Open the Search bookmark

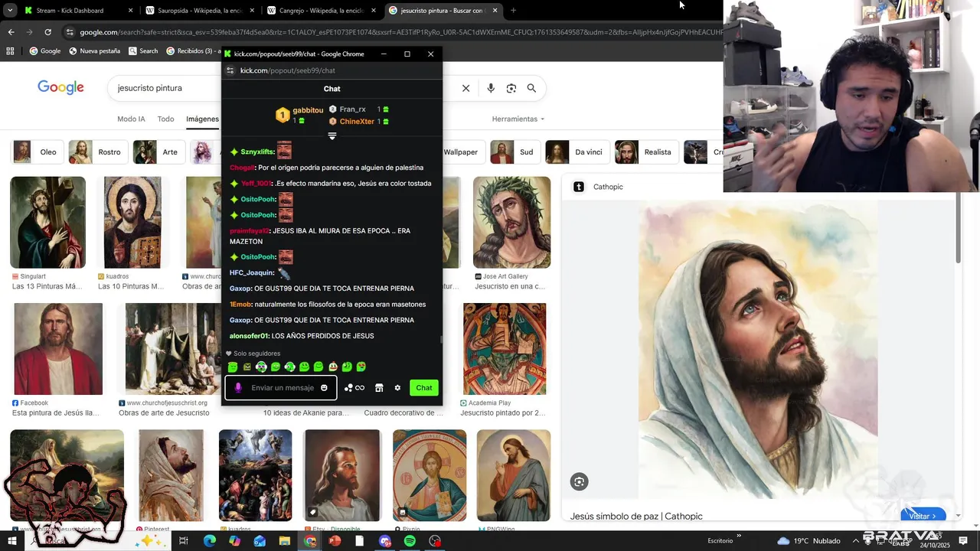pos(144,51)
